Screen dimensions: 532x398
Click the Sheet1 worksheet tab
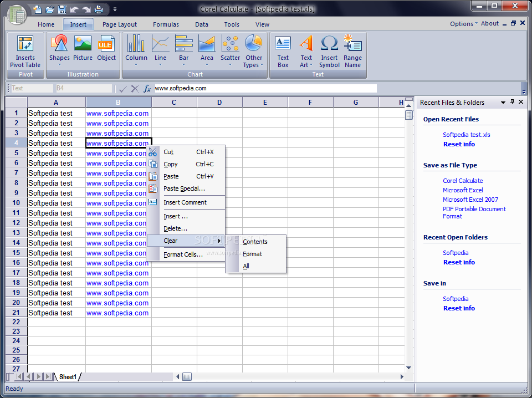pos(68,376)
